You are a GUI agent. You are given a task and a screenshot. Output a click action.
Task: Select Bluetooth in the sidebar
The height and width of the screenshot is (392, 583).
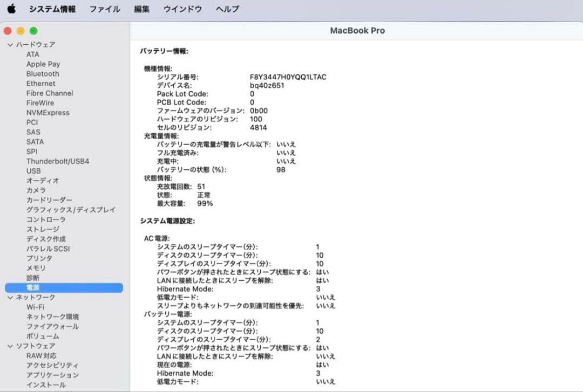pyautogui.click(x=42, y=73)
